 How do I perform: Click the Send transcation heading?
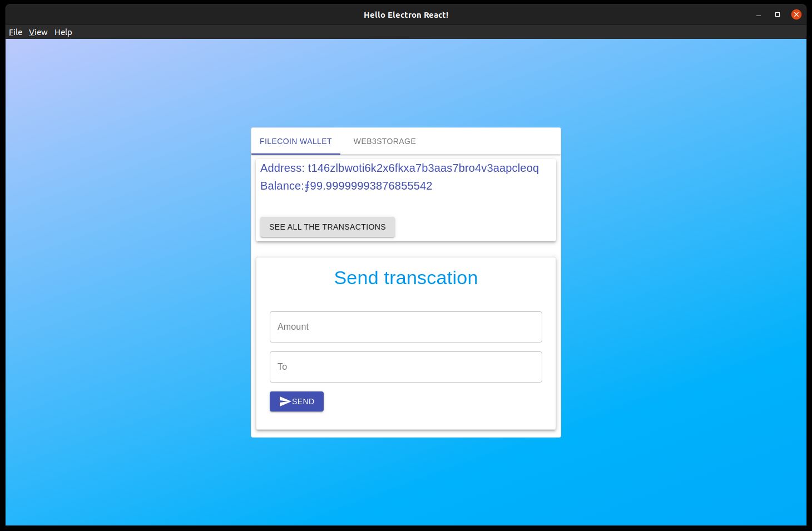pyautogui.click(x=406, y=277)
